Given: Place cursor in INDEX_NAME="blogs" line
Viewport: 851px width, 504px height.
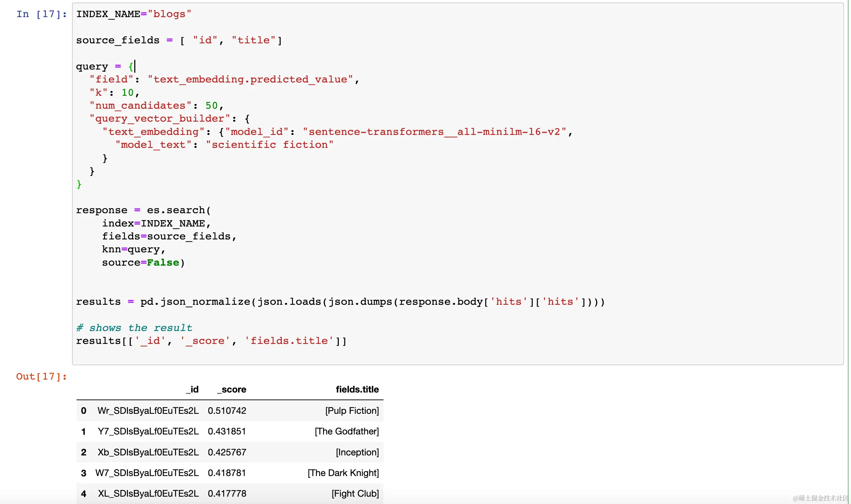Looking at the screenshot, I should (x=134, y=14).
